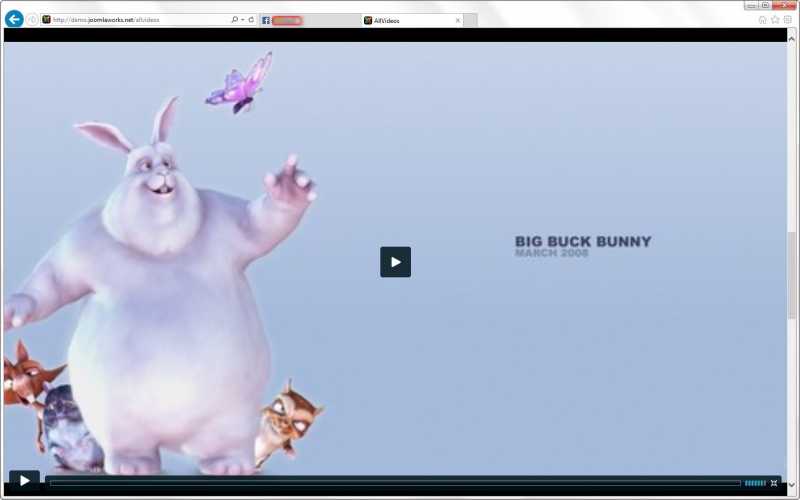
Task: Close the browser window
Action: pos(784,5)
